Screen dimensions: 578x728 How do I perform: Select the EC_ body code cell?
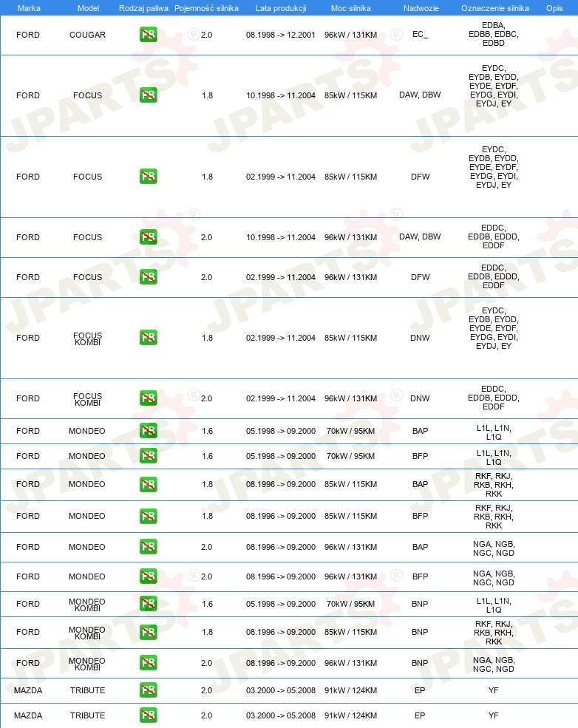420,34
